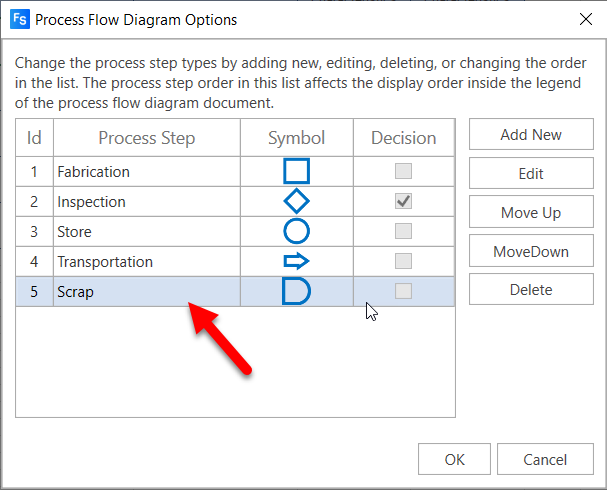Toggle the Decision checkbox for Store

pyautogui.click(x=403, y=231)
